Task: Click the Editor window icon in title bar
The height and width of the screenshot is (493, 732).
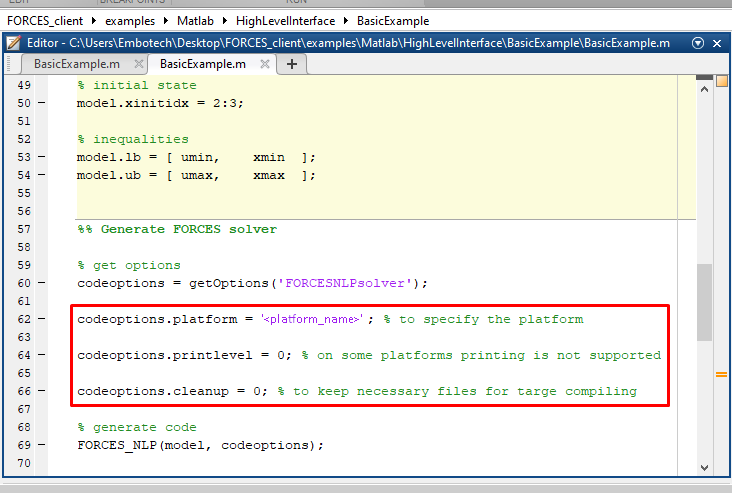Action: pos(13,43)
